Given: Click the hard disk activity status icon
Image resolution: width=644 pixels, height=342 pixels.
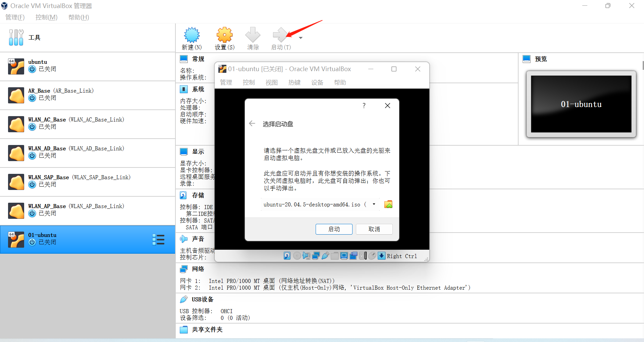Looking at the screenshot, I should pos(287,256).
